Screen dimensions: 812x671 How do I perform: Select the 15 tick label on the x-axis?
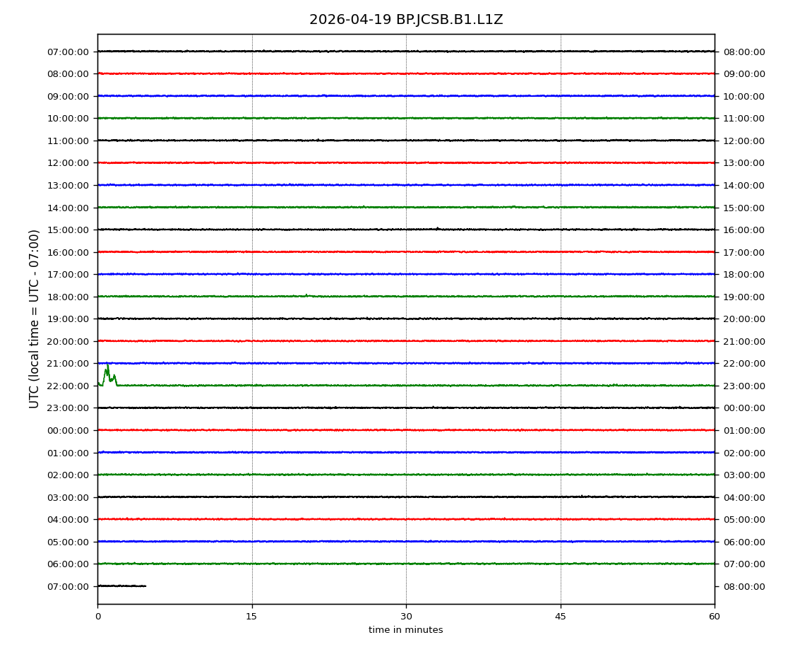coord(251,617)
